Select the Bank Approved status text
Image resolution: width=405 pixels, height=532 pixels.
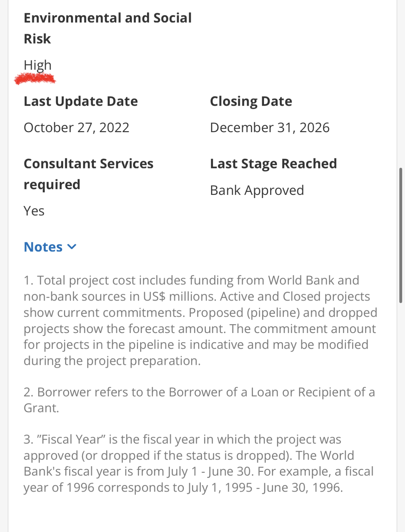(257, 190)
